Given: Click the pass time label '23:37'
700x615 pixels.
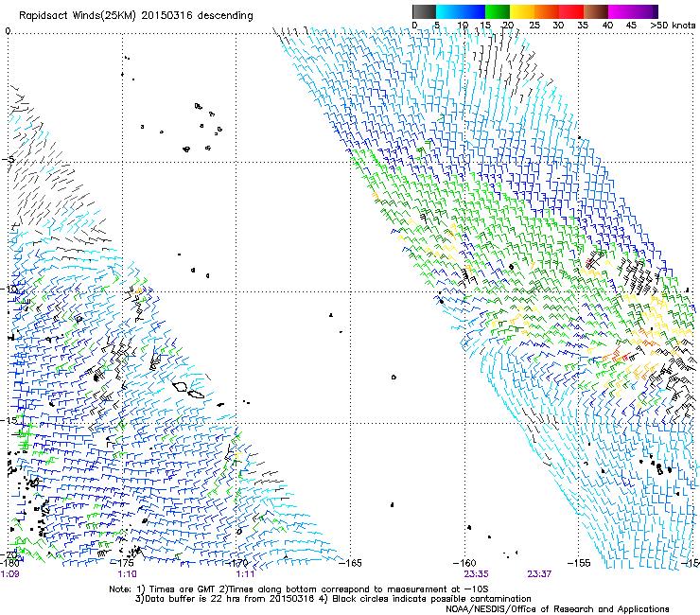Looking at the screenshot, I should pos(539,574).
